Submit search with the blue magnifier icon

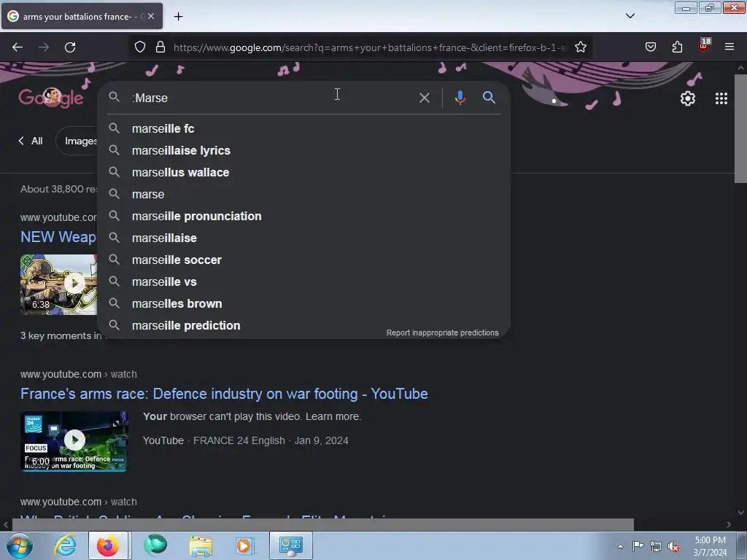point(489,98)
